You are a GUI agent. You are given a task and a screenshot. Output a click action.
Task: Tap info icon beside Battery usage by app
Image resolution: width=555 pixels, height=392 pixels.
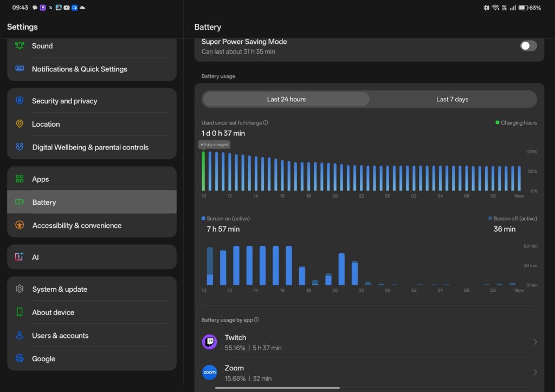coord(256,320)
